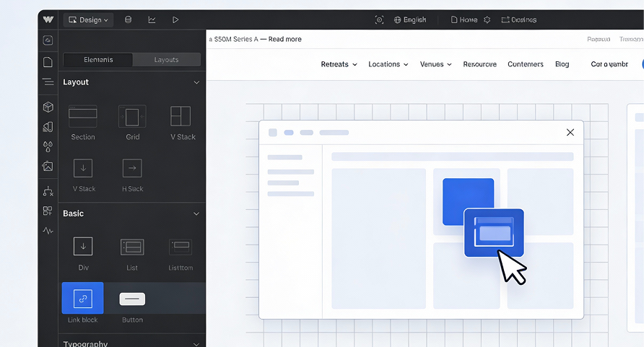The image size is (644, 347).
Task: Expand the Typography section chevron
Action: 196,344
